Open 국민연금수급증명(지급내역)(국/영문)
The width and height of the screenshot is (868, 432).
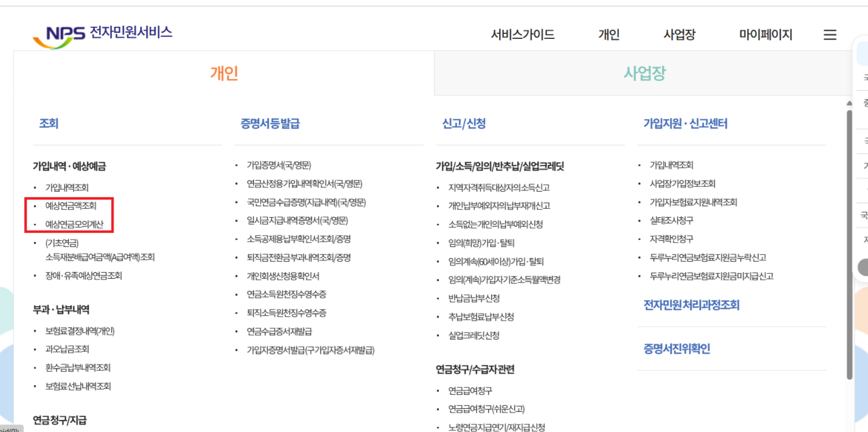(x=306, y=202)
